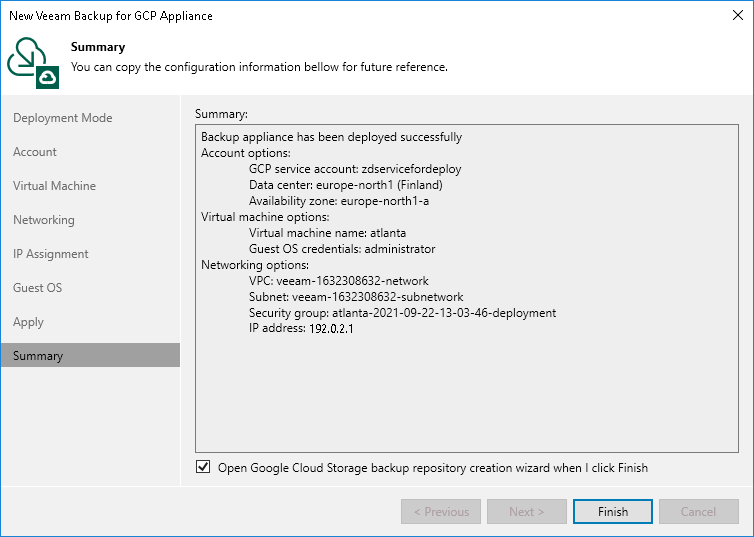The height and width of the screenshot is (537, 754).
Task: Click 'Backup appliance has been deployed successfully' line
Action: point(331,137)
